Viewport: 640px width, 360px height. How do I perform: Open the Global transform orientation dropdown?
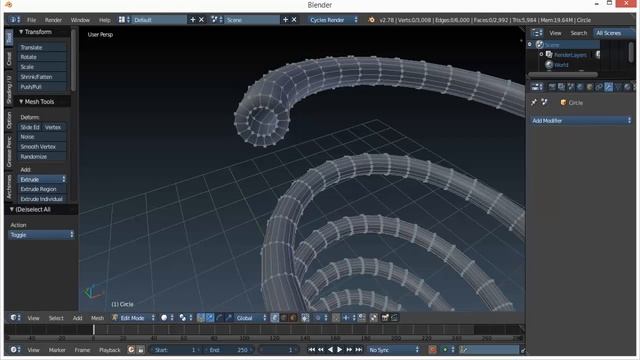[x=251, y=318]
